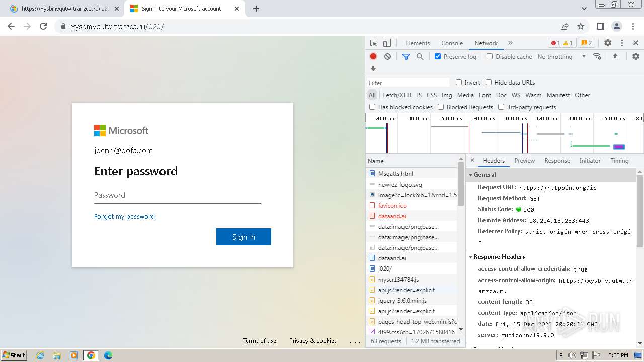Open the Privacy & cookies link
Screen dimensions: 644x362
click(313, 341)
